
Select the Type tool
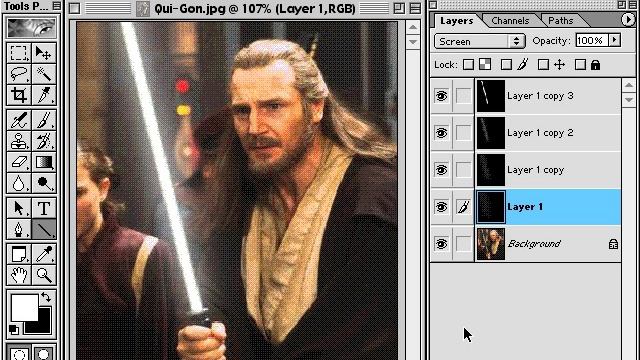click(x=44, y=208)
